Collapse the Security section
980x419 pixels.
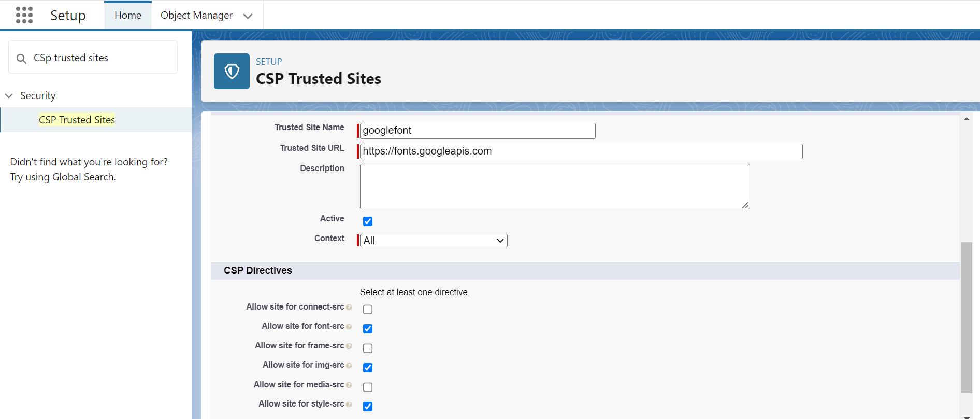[9, 96]
